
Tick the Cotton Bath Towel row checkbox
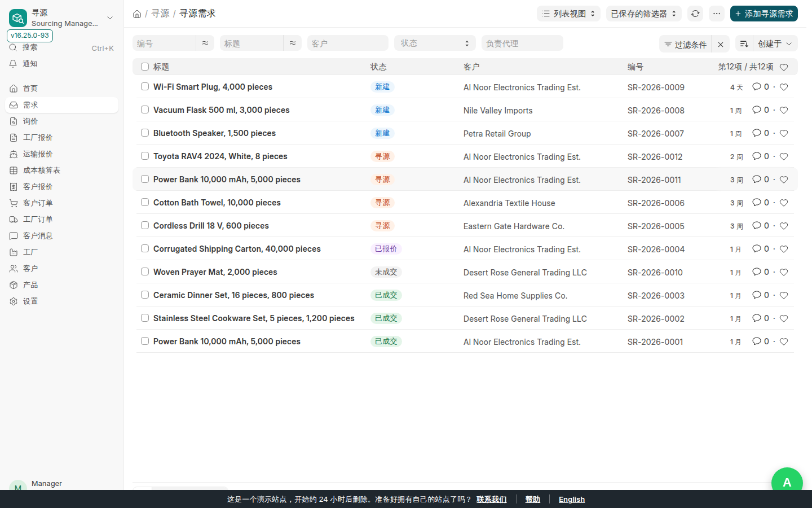point(145,202)
